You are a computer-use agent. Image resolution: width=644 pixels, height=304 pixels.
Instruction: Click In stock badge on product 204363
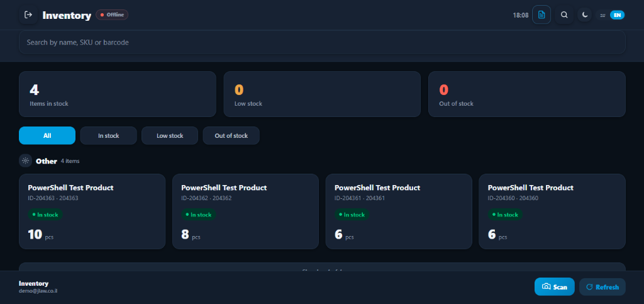click(45, 215)
